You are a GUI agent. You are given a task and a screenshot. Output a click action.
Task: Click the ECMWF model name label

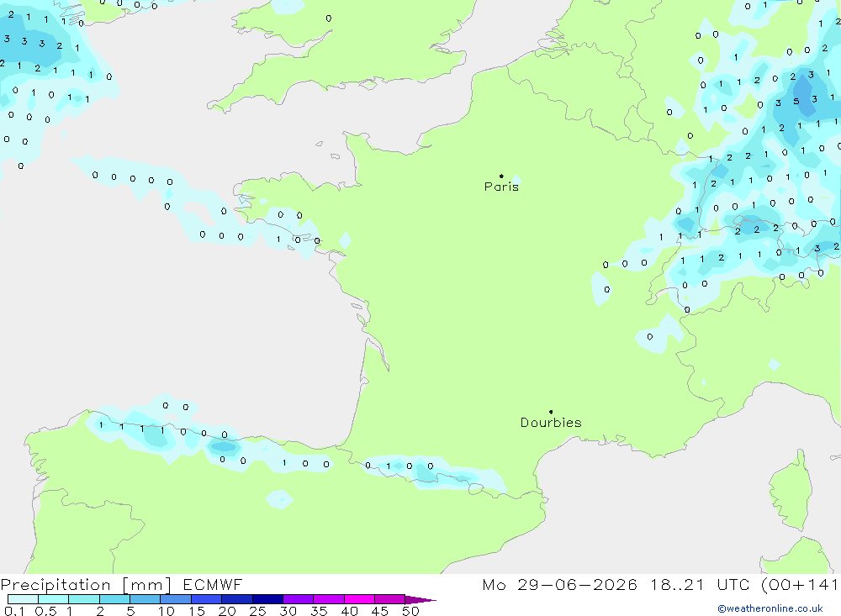(x=213, y=584)
